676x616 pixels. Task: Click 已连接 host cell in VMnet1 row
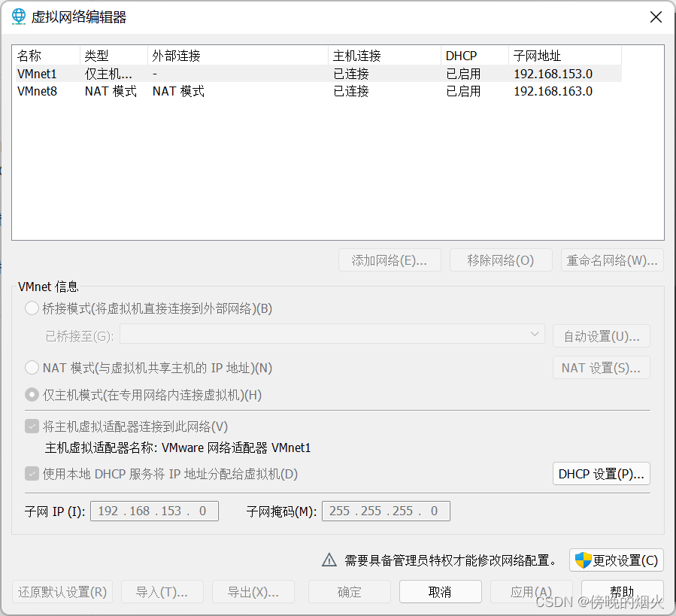(x=351, y=74)
